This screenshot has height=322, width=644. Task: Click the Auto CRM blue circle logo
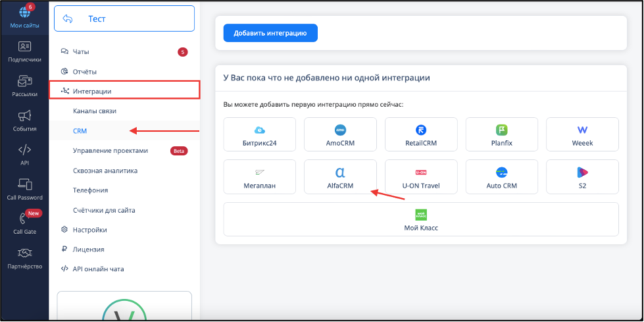[x=501, y=173]
